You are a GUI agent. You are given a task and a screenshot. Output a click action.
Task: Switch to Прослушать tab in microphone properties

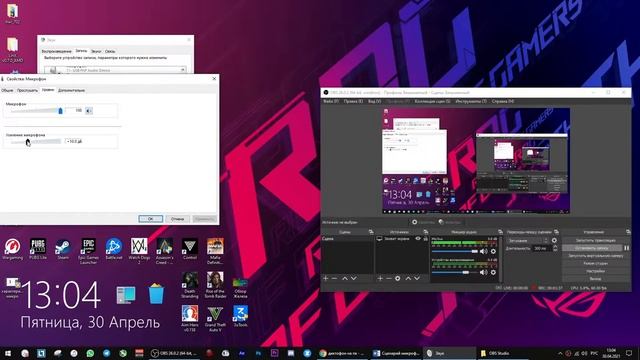point(27,90)
